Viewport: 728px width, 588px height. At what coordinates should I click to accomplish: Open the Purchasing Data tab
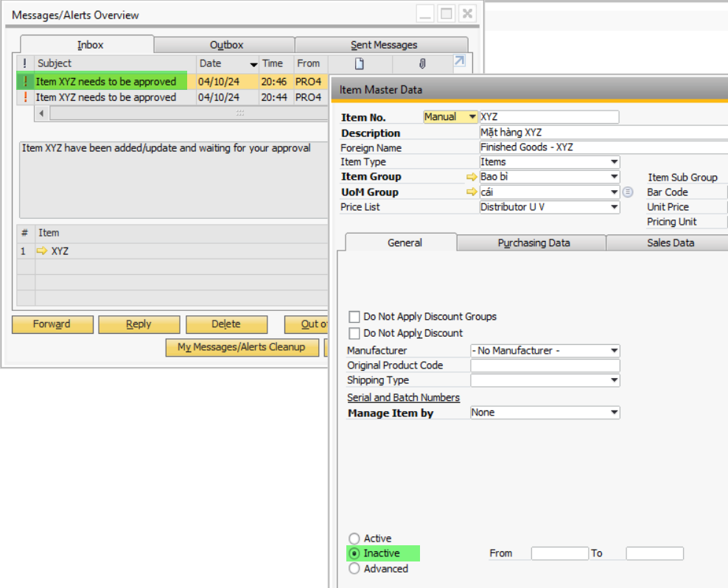(x=535, y=244)
